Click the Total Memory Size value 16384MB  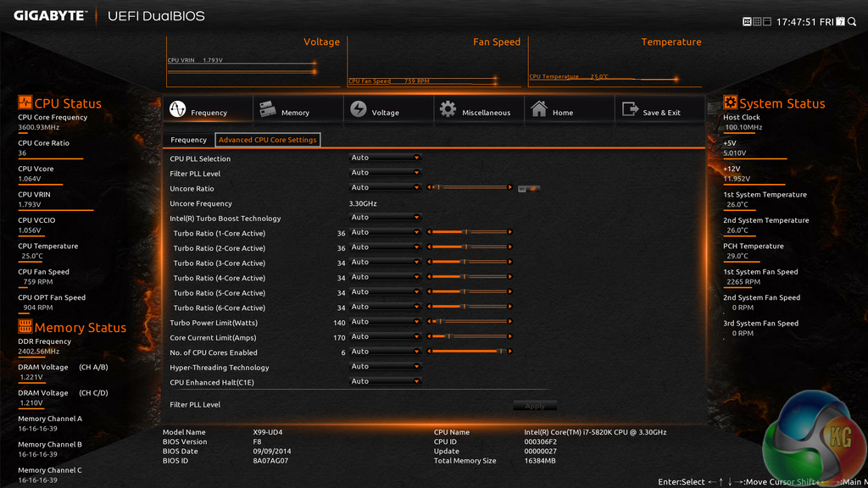coord(540,460)
